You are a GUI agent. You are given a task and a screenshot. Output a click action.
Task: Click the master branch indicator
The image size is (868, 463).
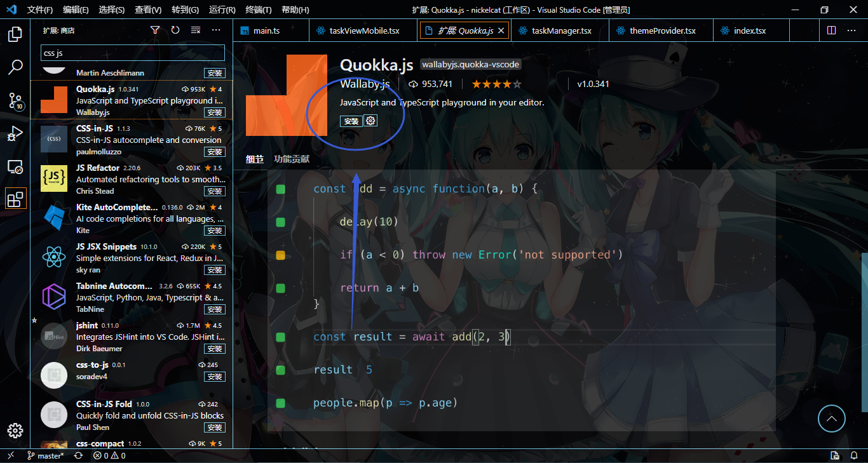click(x=45, y=455)
